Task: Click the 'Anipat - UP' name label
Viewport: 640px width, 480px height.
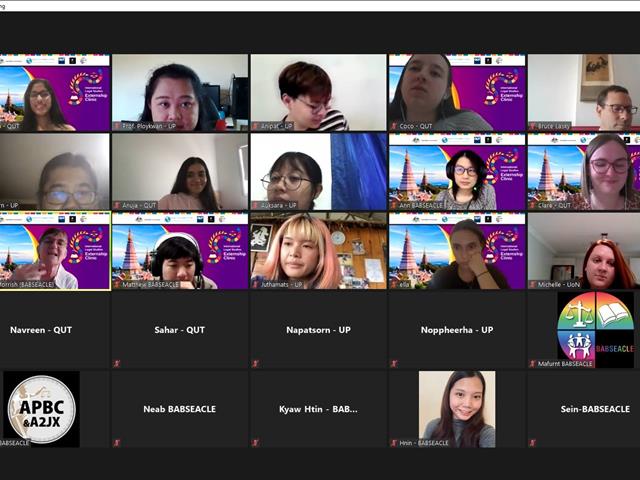Action: click(277, 126)
